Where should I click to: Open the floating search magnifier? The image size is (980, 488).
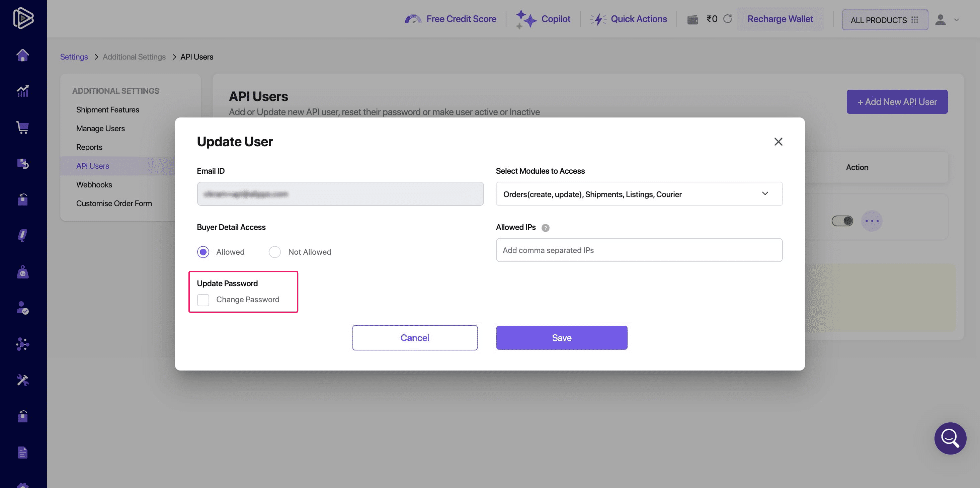point(950,438)
